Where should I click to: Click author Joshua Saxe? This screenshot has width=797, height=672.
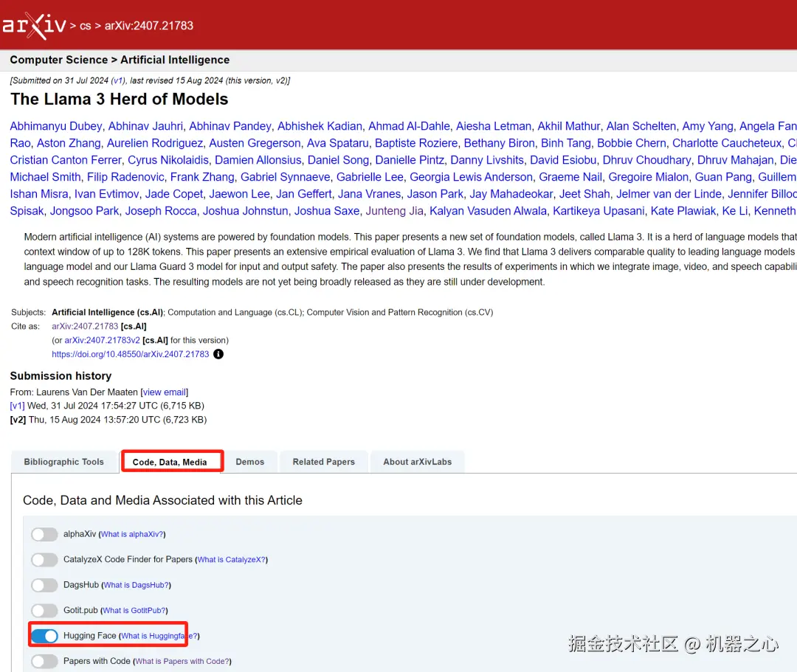pos(327,211)
